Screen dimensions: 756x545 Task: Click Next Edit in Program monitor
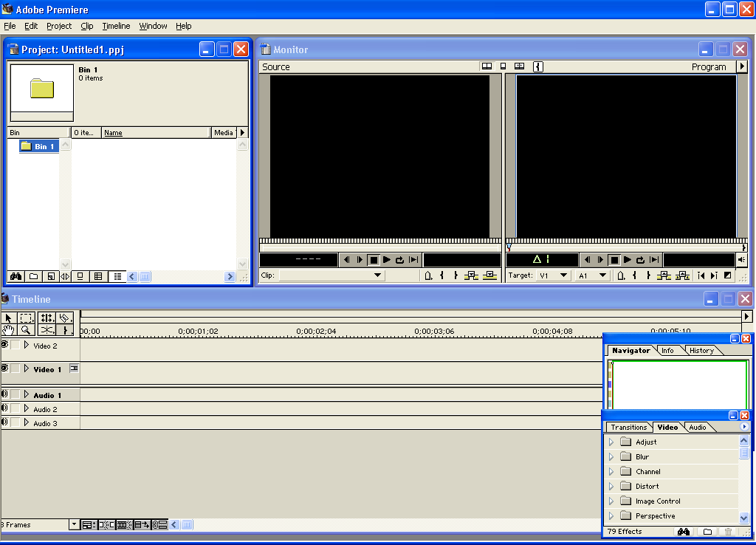[x=714, y=275]
